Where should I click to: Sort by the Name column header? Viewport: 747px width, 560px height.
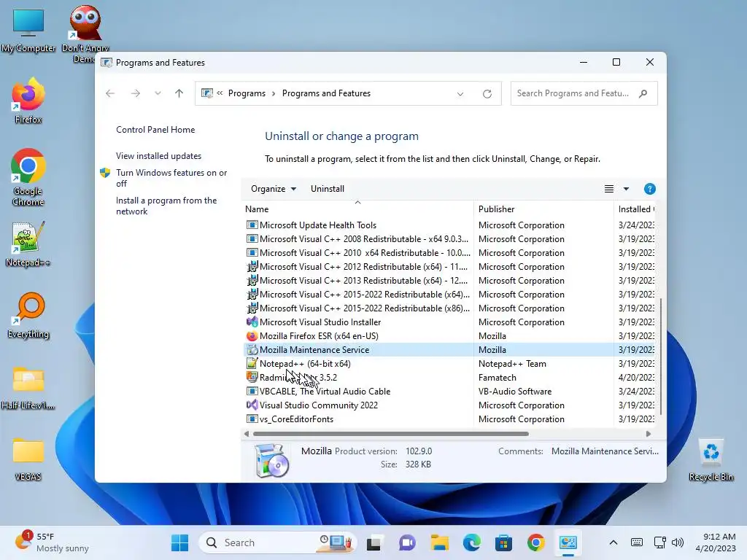pyautogui.click(x=357, y=209)
